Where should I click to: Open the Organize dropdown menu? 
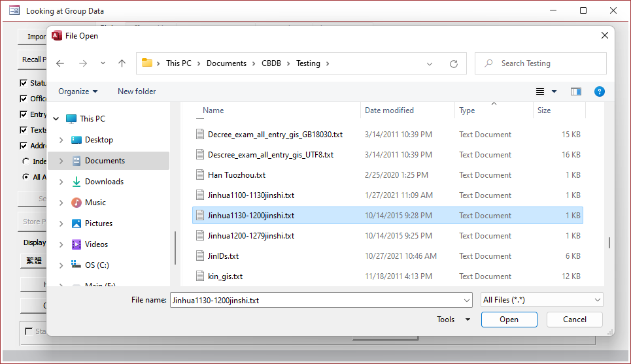pos(78,91)
